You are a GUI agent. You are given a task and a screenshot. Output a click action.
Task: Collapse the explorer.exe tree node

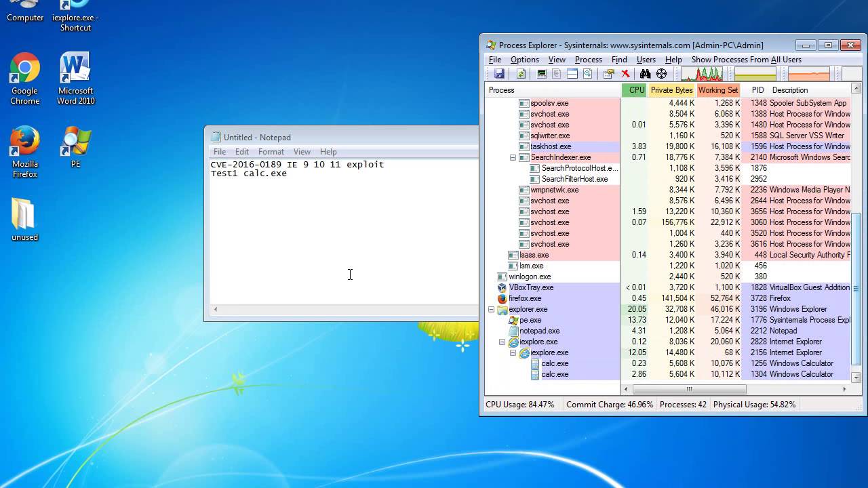click(x=492, y=309)
